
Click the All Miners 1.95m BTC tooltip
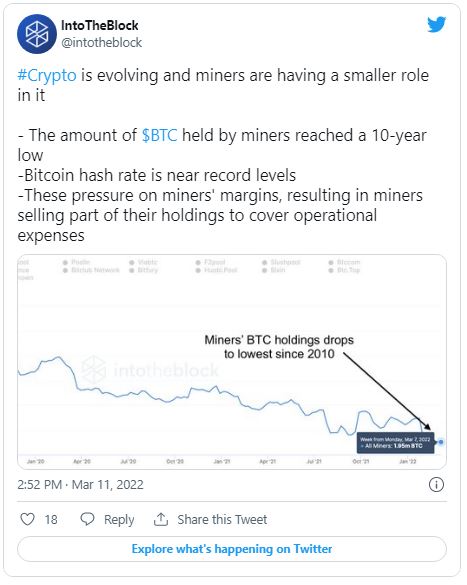click(x=395, y=442)
